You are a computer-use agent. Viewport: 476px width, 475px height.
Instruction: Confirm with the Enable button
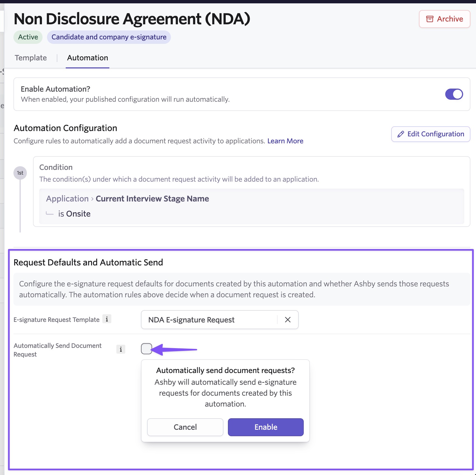(266, 427)
